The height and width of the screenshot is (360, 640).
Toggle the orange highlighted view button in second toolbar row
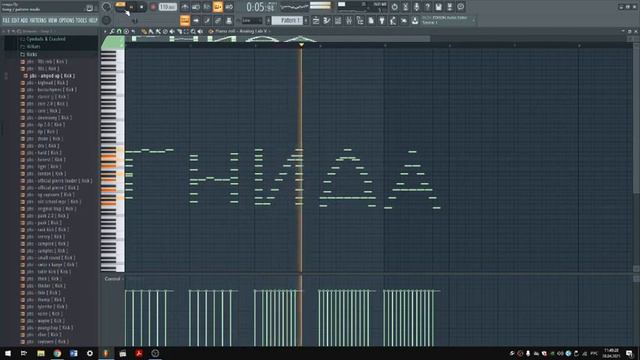click(185, 20)
